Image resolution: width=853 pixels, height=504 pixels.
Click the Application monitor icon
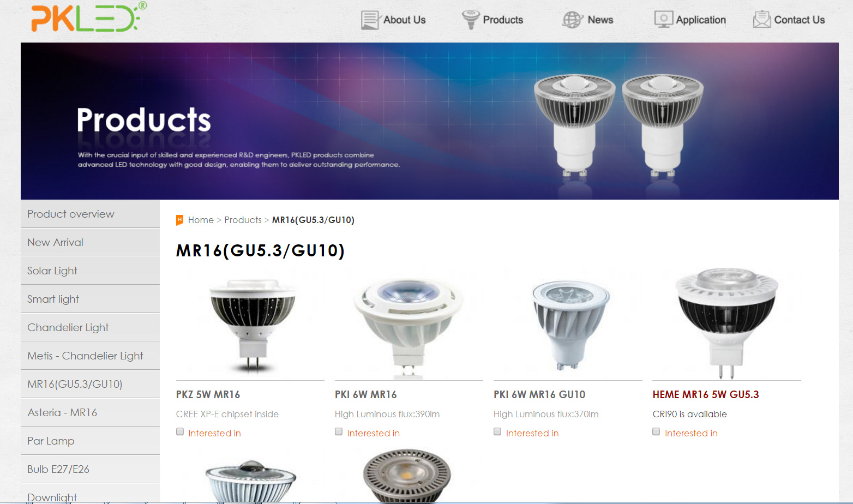tap(664, 20)
